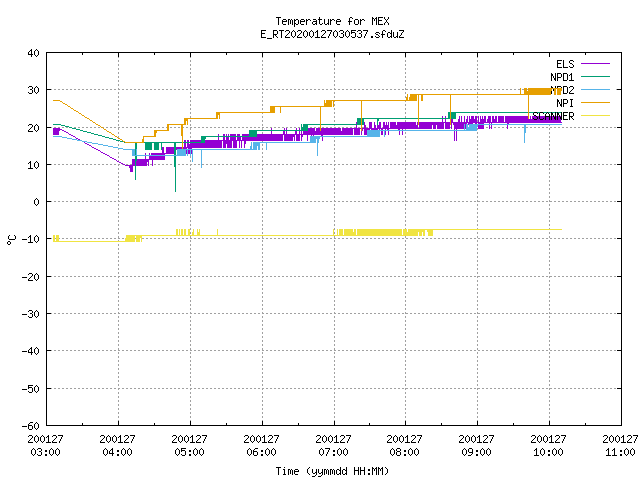Click the SCANNER legend label
Image resolution: width=640 pixels, height=480 pixels.
553,116
